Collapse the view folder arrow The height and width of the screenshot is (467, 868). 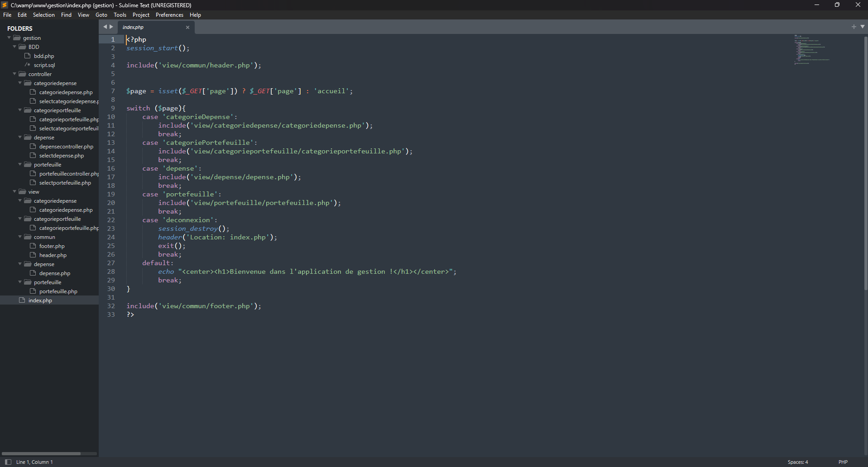click(14, 191)
